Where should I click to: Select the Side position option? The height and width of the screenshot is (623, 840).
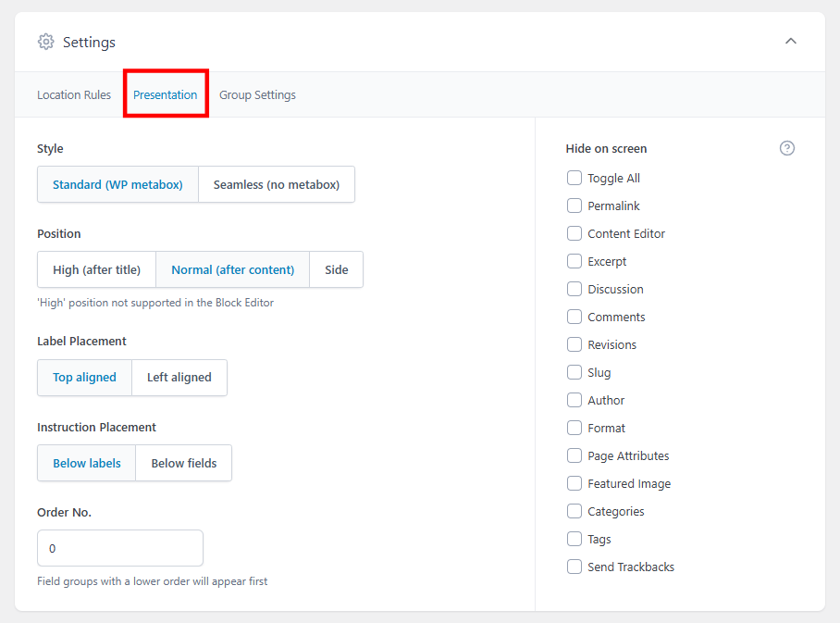pyautogui.click(x=336, y=269)
